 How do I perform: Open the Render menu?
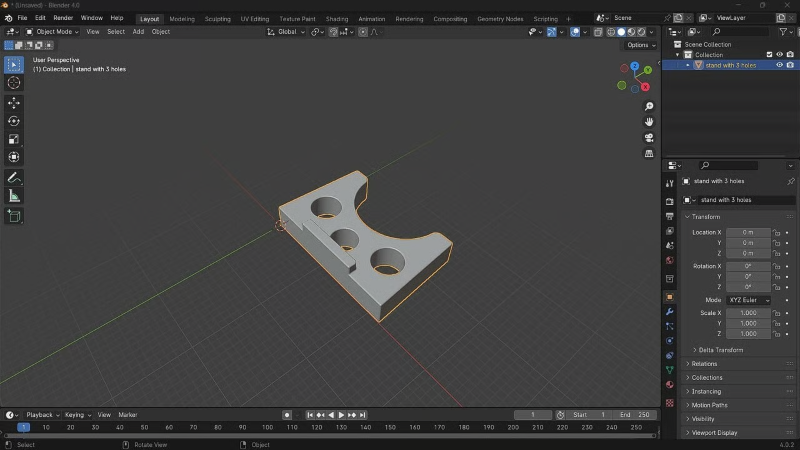click(x=63, y=18)
